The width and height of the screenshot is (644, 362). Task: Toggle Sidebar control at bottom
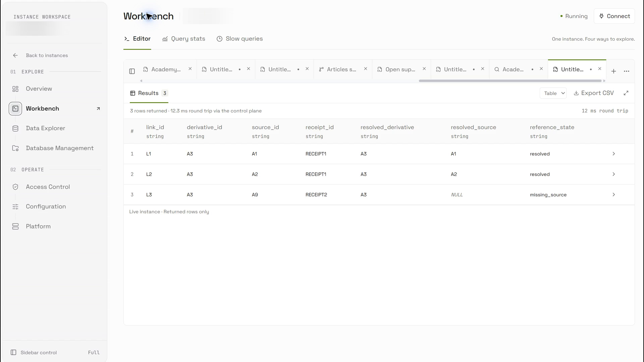coord(55,352)
